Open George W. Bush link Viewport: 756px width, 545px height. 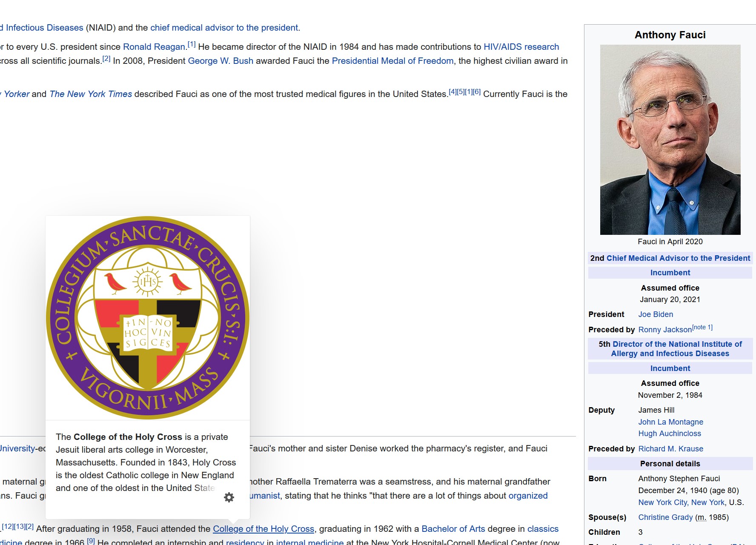[220, 61]
